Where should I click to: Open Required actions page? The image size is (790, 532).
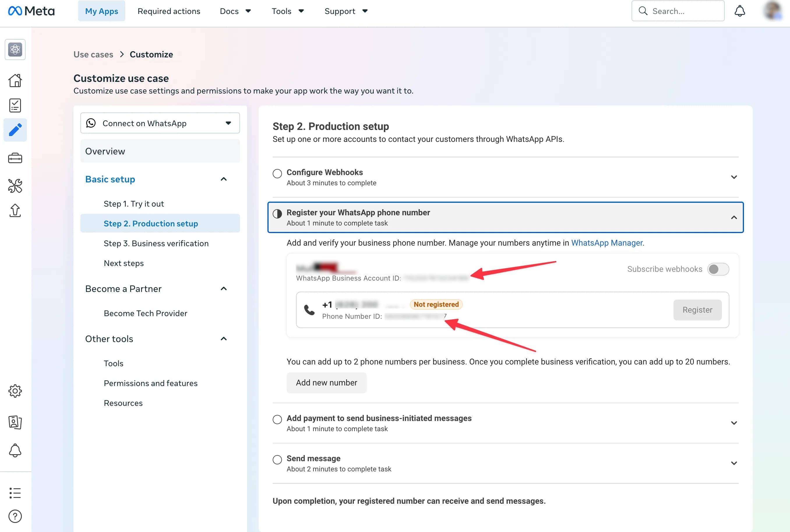coord(169,11)
